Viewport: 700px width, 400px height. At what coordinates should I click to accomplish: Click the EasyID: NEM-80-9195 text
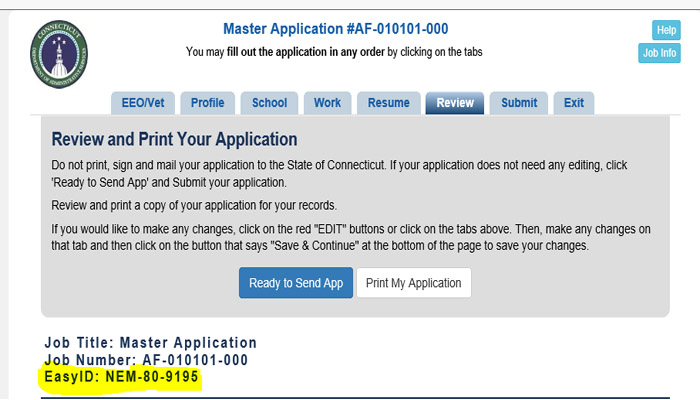point(121,377)
